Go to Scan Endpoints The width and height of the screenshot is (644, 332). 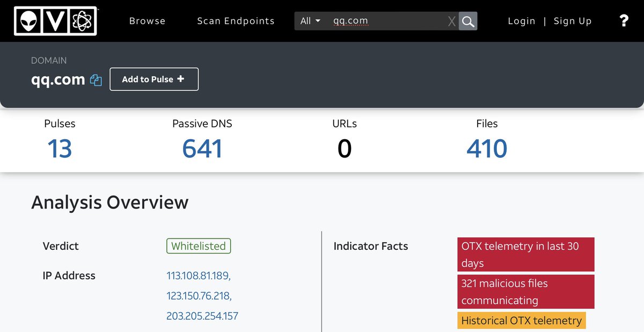236,21
